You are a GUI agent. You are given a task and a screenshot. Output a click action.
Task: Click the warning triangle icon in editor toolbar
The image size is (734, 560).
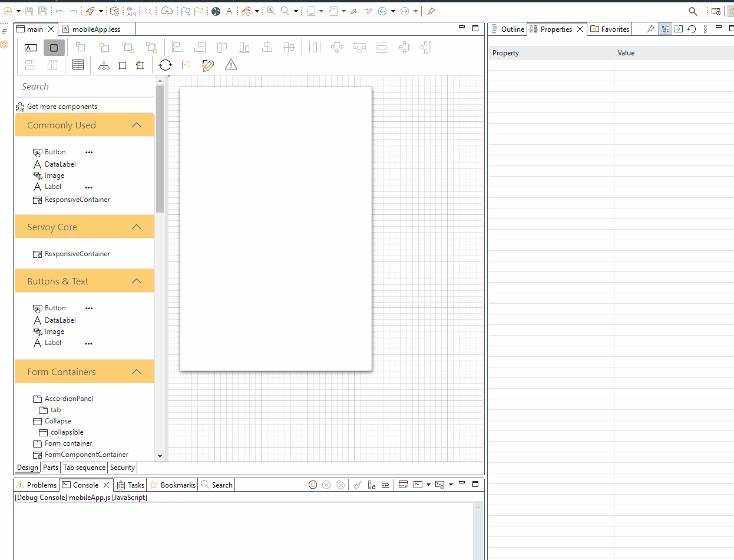[231, 65]
